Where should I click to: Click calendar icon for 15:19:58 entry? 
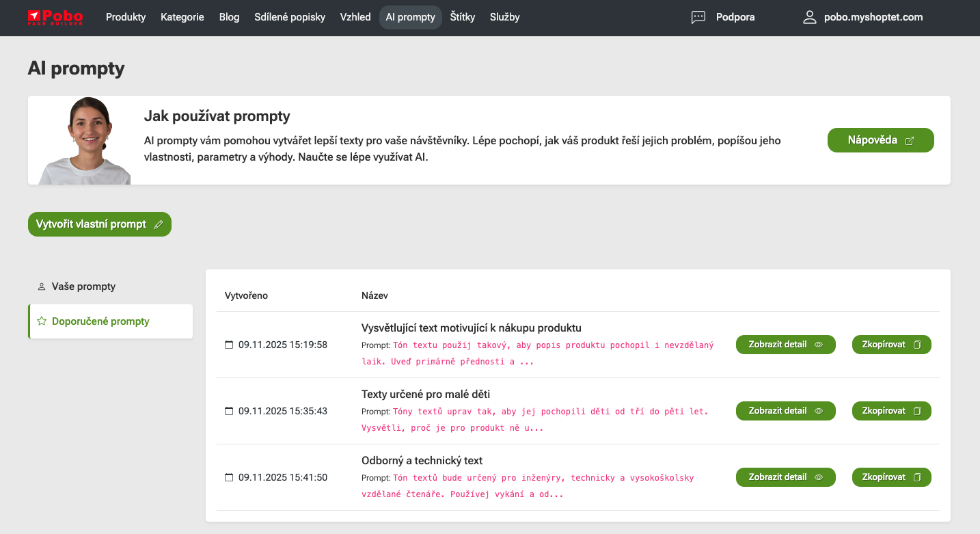point(229,345)
